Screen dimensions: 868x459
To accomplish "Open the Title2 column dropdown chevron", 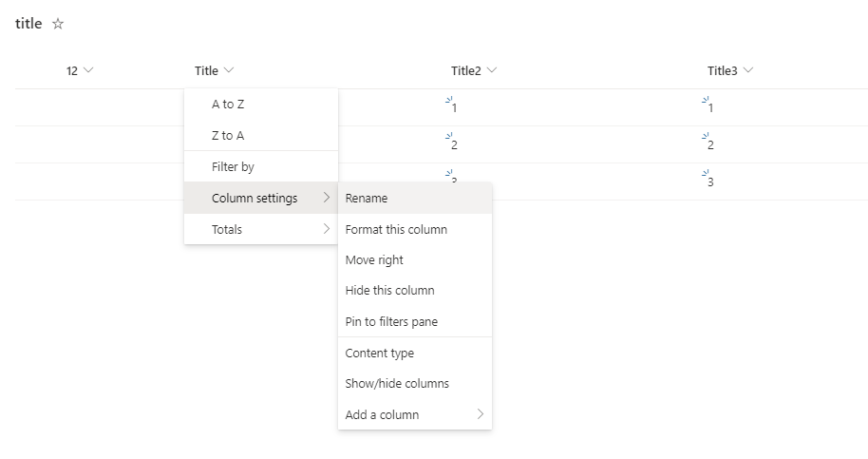I will (491, 71).
